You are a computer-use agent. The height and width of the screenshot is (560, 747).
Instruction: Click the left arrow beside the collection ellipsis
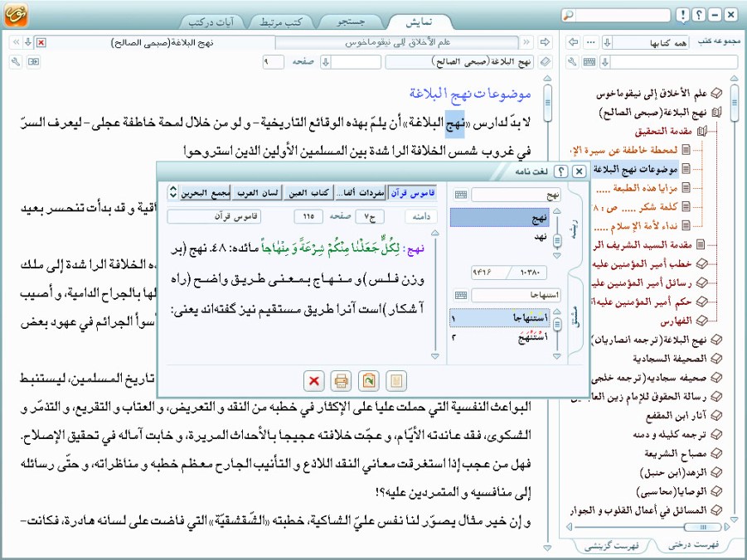pos(574,42)
